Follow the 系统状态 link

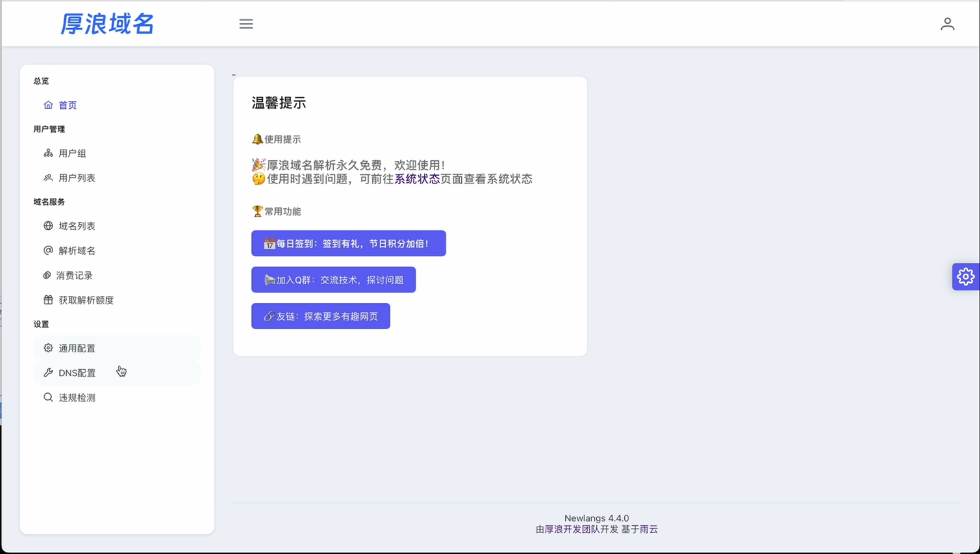tap(417, 179)
